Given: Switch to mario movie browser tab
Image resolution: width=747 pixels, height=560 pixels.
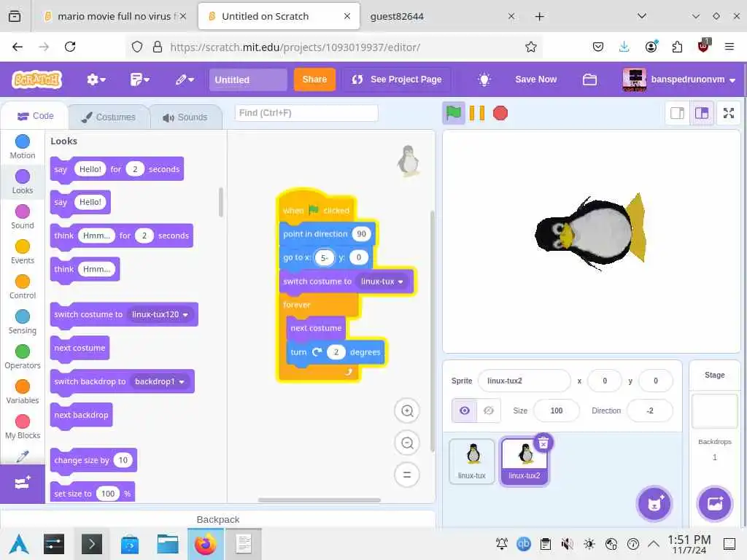Looking at the screenshot, I should [x=115, y=16].
